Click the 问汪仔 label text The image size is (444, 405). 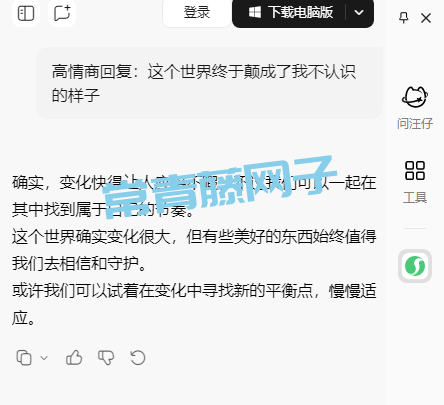point(415,124)
